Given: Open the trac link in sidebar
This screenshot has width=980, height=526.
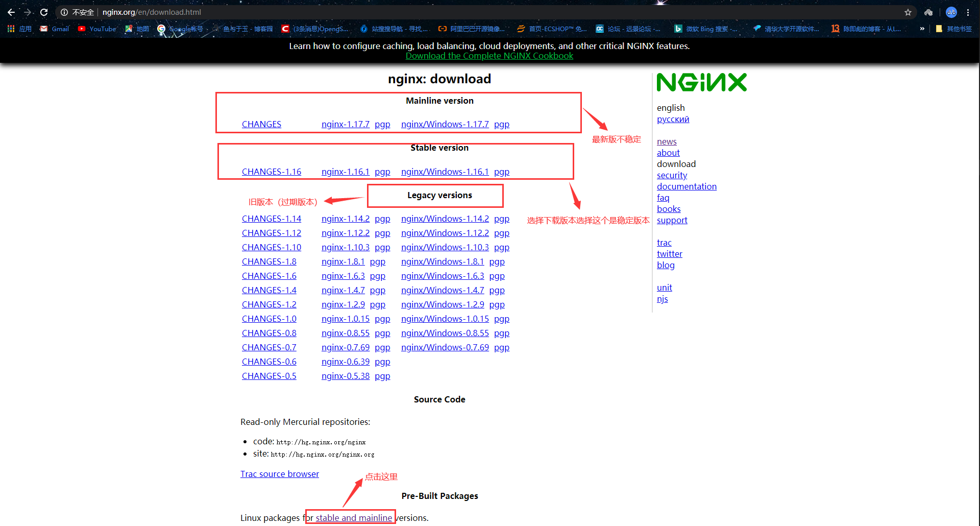Looking at the screenshot, I should coord(664,243).
